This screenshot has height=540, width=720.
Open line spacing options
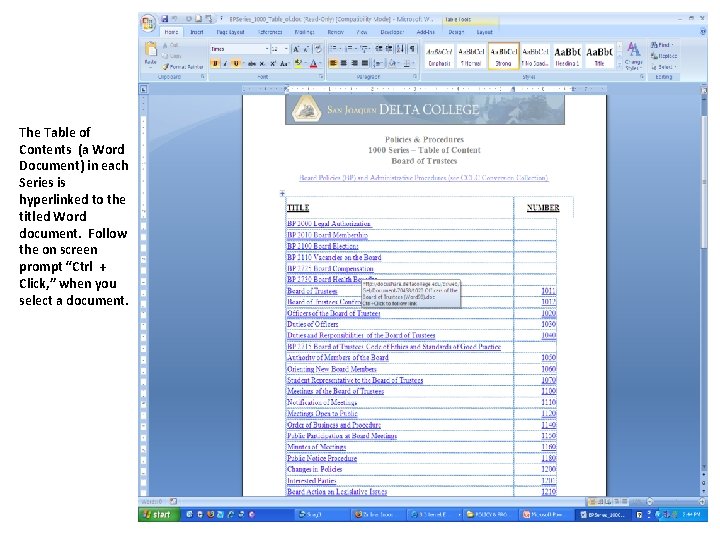(378, 63)
